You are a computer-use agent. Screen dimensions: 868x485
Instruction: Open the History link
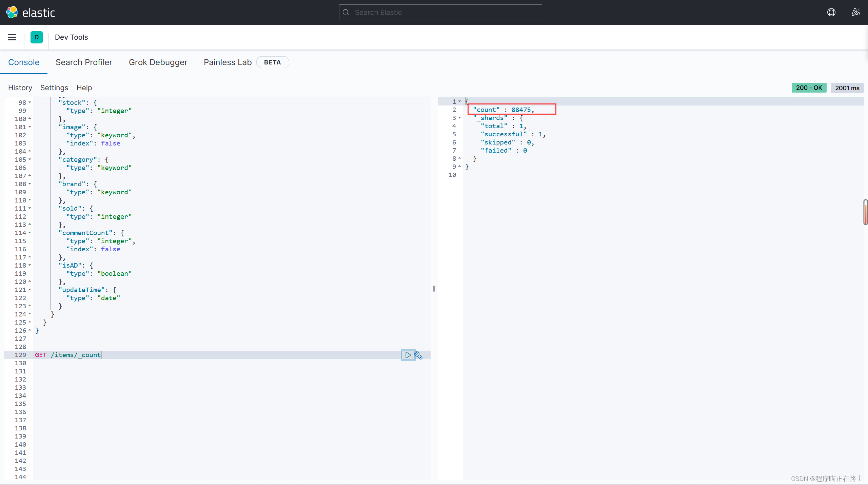(20, 88)
